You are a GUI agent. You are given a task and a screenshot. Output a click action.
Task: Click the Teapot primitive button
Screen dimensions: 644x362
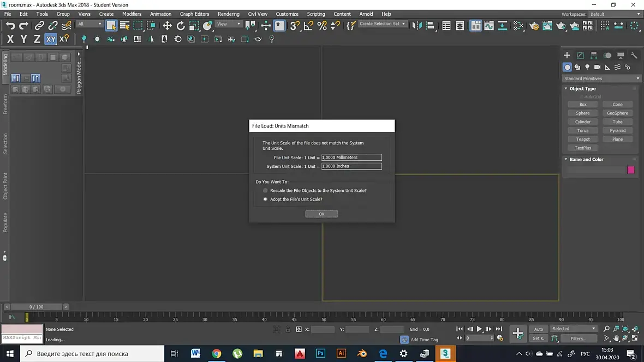pyautogui.click(x=583, y=140)
